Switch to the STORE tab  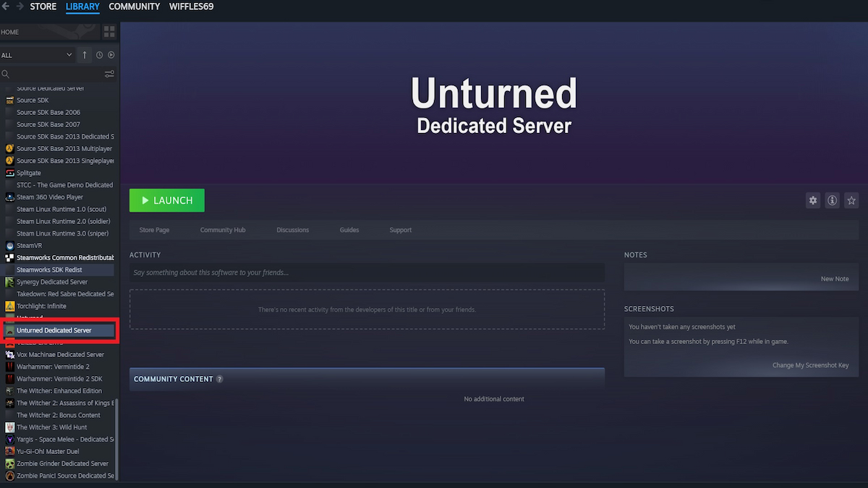pyautogui.click(x=43, y=7)
